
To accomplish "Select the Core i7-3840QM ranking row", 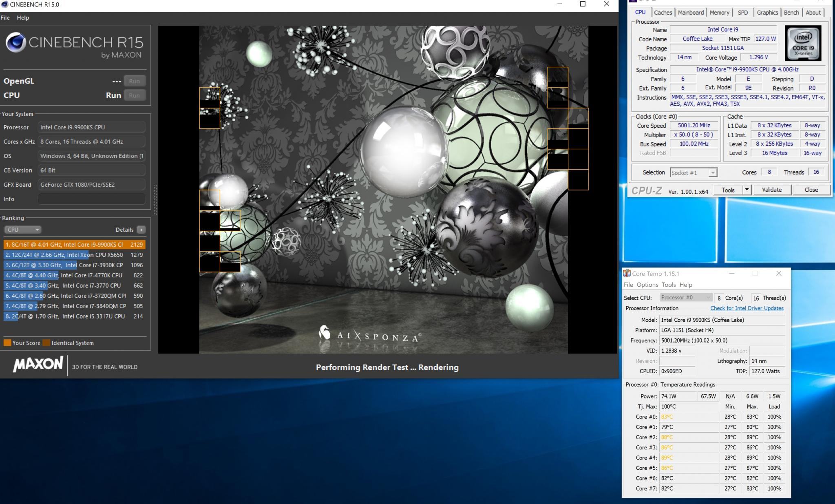I will 75,306.
